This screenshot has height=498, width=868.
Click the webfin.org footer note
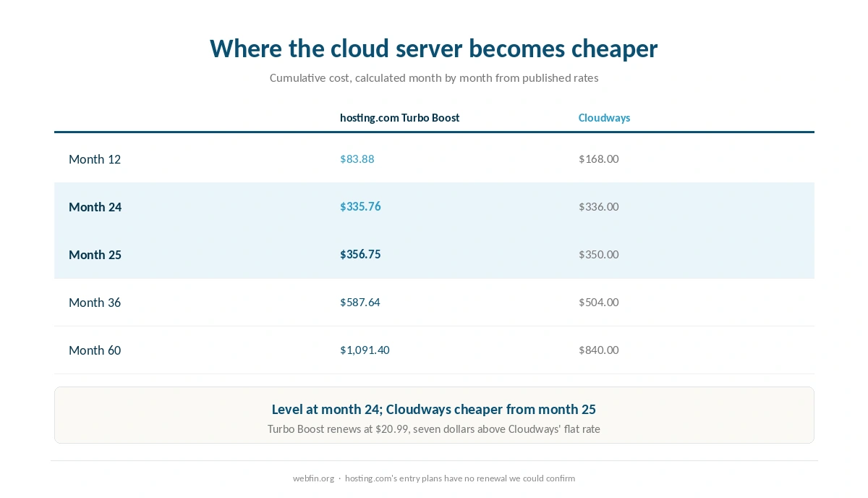tap(434, 478)
